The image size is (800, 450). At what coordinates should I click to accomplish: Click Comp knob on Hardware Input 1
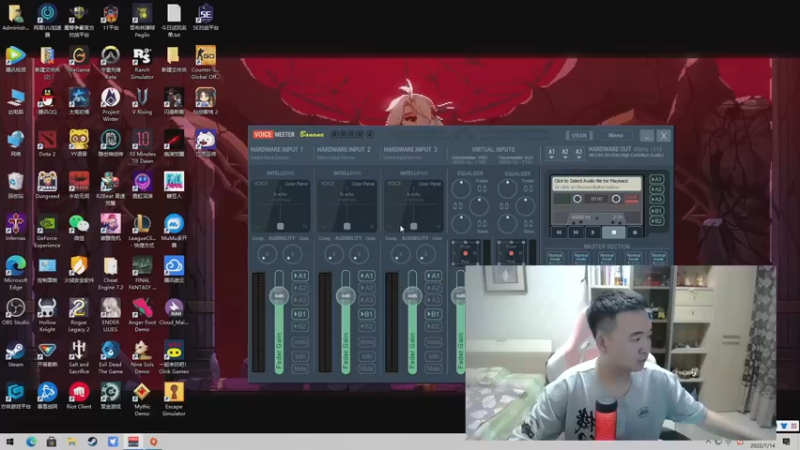pos(267,254)
